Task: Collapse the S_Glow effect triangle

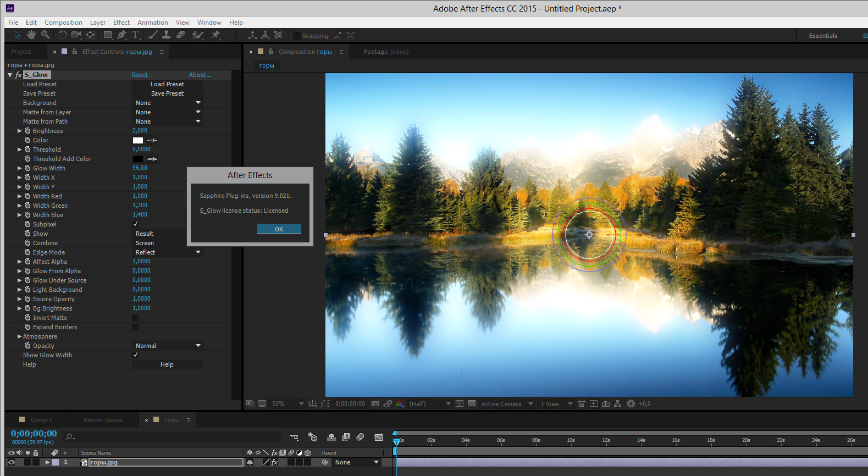Action: point(10,75)
